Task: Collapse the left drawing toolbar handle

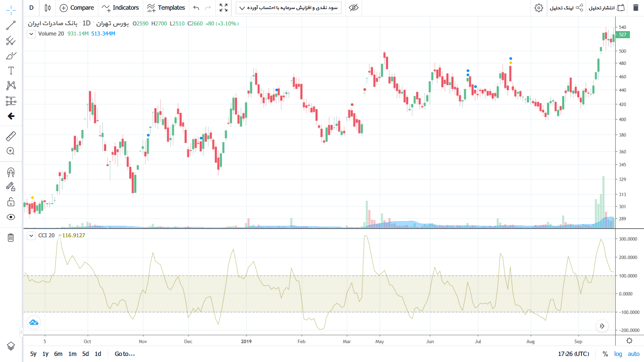Action: 21,332
